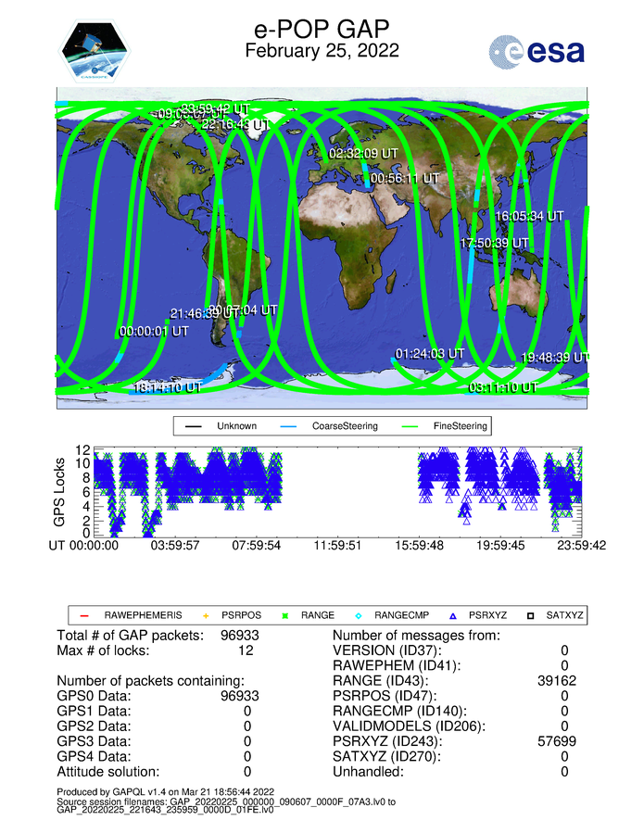Click the 00:56:11 UT map label
The width and height of the screenshot is (644, 833).
(405, 178)
